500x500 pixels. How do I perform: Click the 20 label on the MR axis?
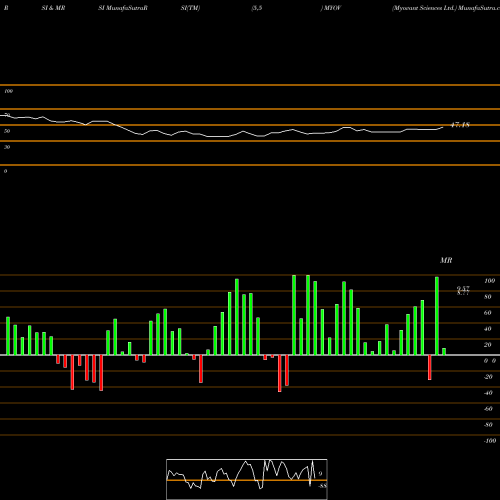tap(488, 345)
